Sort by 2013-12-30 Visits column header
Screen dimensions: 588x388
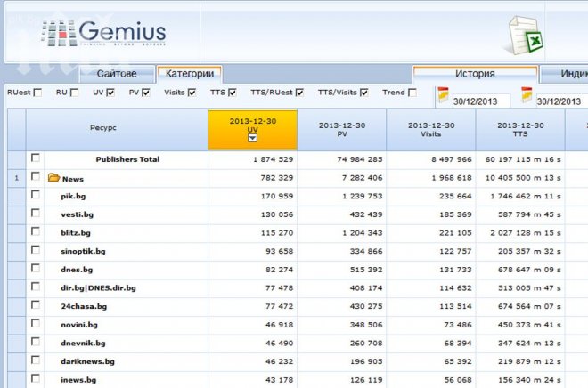[x=431, y=130]
